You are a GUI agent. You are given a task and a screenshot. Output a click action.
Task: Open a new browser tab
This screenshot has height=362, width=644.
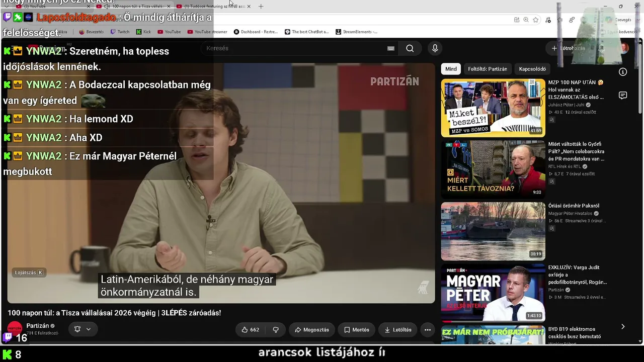(261, 7)
